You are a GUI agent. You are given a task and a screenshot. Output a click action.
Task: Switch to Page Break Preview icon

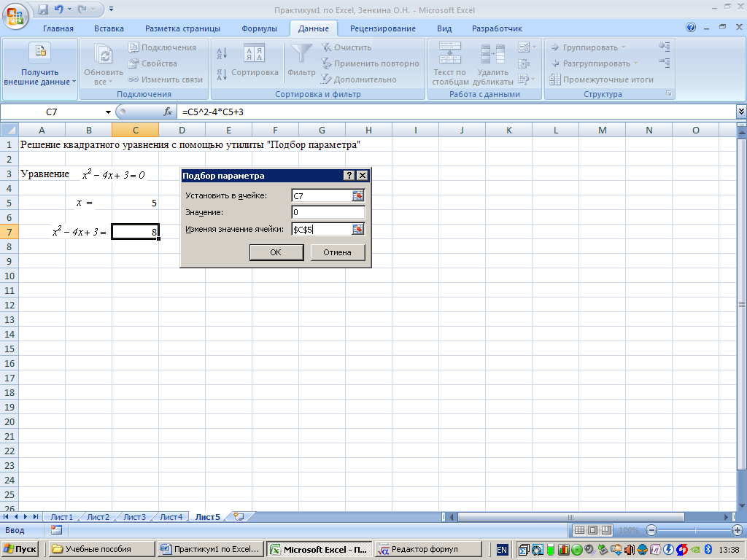(606, 530)
